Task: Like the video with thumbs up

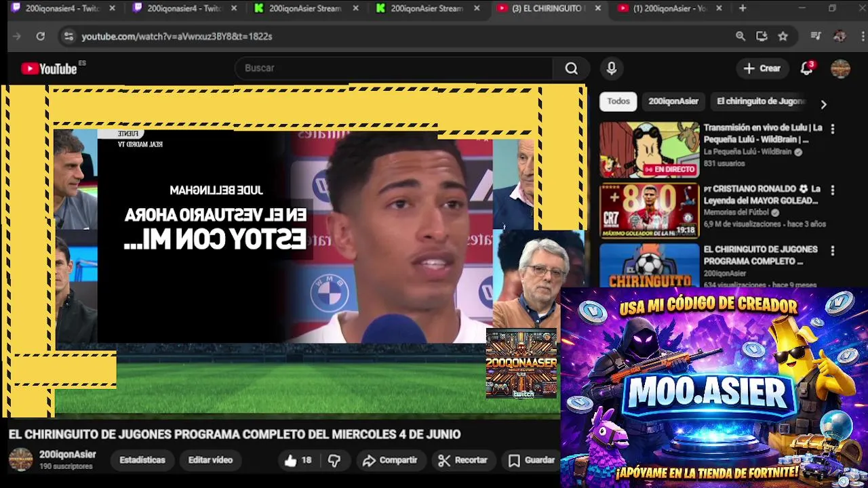Action: (x=298, y=460)
